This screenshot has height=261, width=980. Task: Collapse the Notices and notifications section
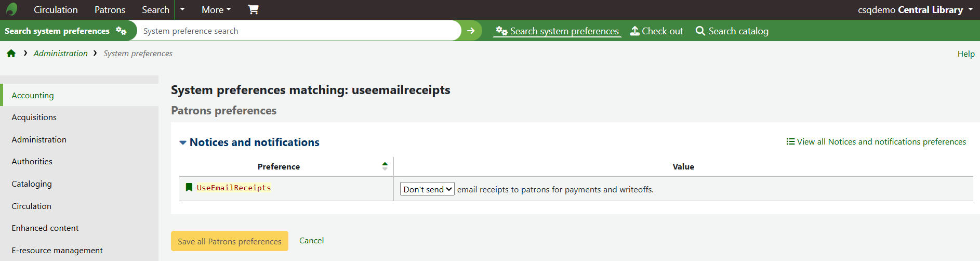[x=183, y=142]
